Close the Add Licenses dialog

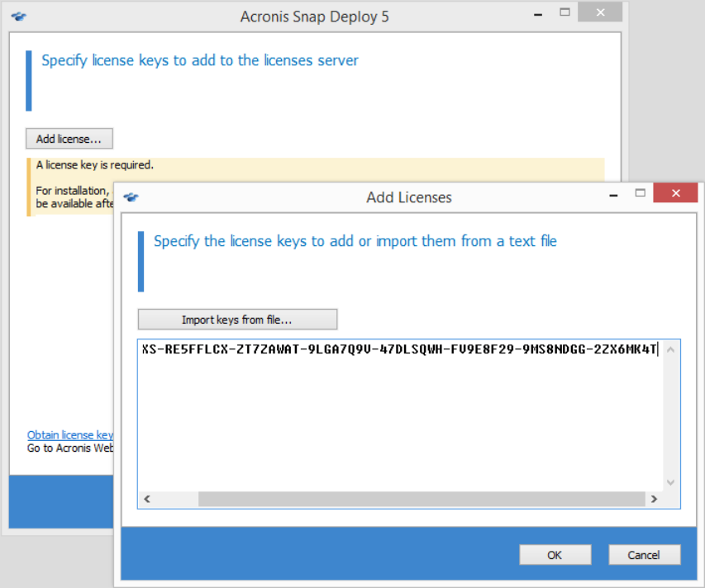coord(675,193)
